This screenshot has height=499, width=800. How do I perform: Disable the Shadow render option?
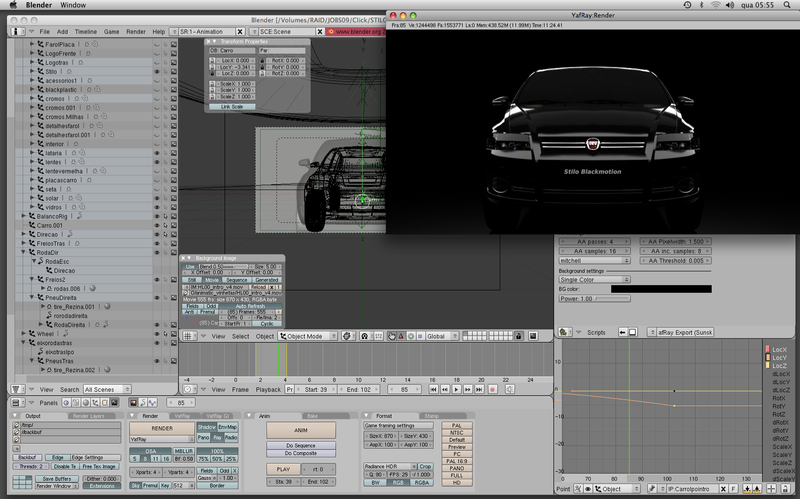tap(207, 427)
